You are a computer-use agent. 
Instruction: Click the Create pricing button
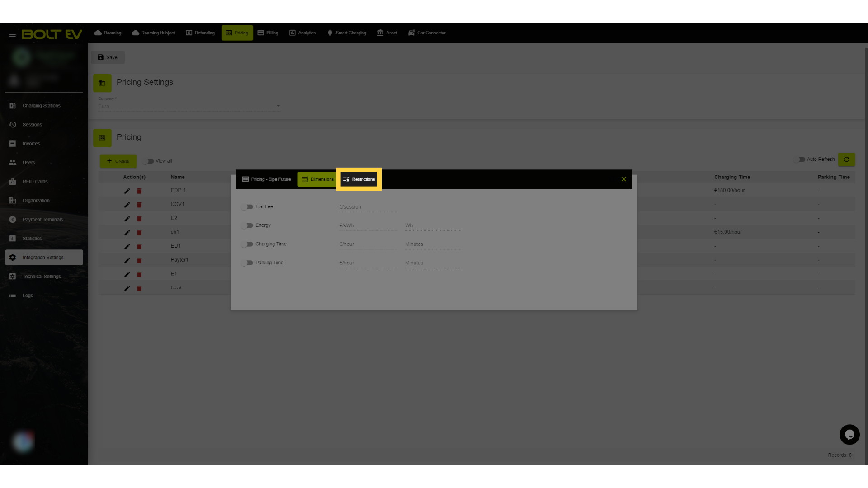[118, 161]
